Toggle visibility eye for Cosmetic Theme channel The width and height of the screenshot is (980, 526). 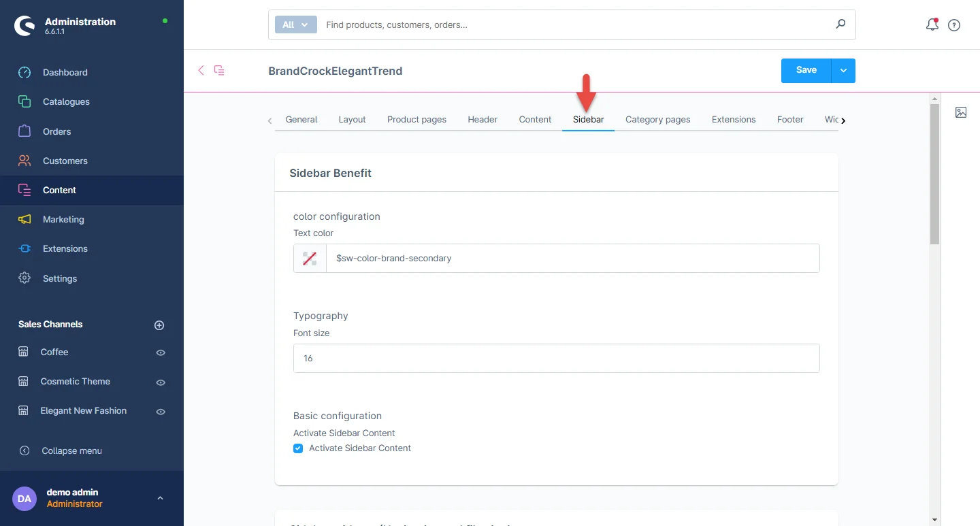click(x=161, y=382)
